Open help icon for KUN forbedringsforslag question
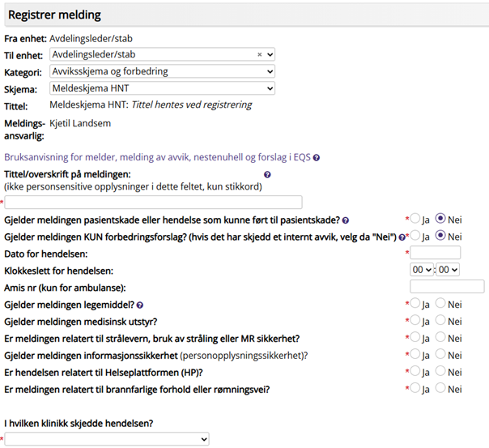 (402, 237)
